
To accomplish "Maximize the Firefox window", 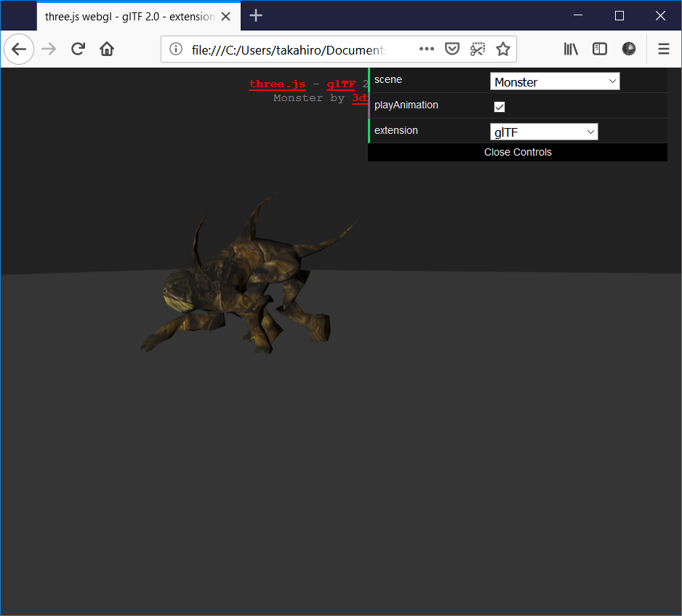I will pos(619,16).
